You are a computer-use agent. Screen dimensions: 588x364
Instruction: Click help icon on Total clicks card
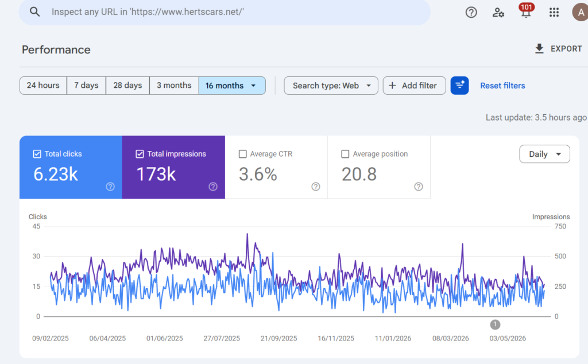click(110, 187)
